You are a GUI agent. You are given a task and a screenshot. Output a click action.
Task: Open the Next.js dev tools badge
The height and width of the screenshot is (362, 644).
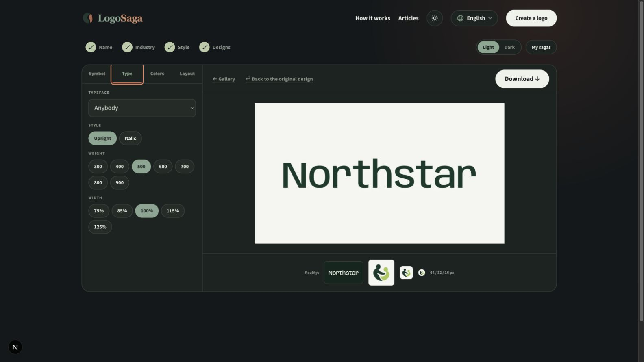pyautogui.click(x=15, y=347)
